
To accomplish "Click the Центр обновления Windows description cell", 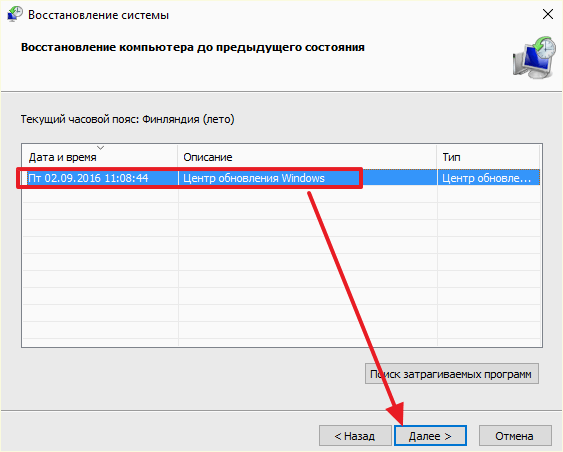I will 254,178.
